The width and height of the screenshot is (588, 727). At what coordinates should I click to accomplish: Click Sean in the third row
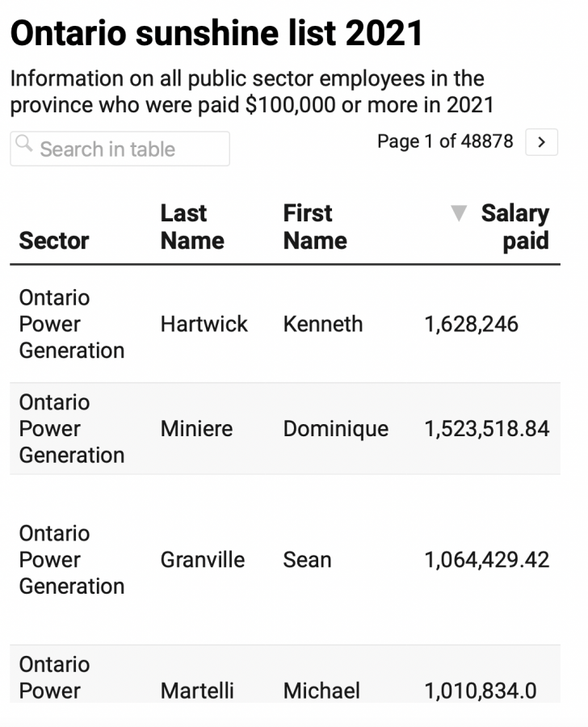307,560
